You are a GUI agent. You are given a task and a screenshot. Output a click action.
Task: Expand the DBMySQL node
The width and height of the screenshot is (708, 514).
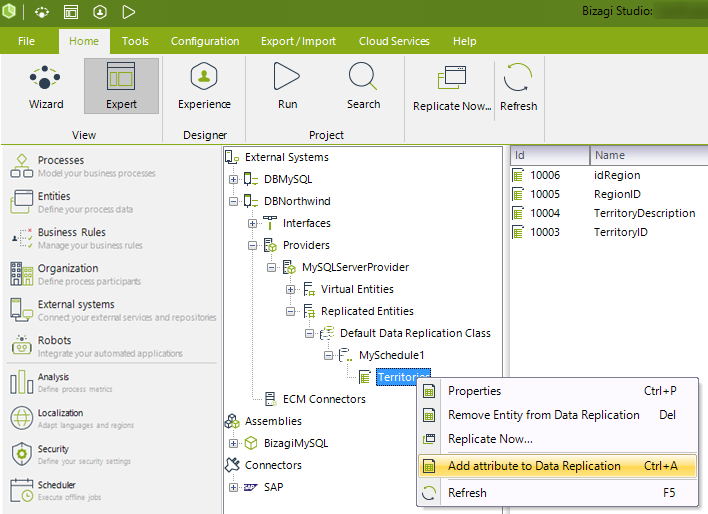click(233, 179)
